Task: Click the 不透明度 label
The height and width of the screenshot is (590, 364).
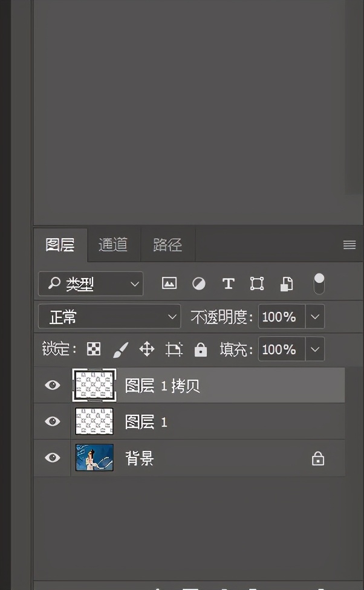Action: point(221,317)
